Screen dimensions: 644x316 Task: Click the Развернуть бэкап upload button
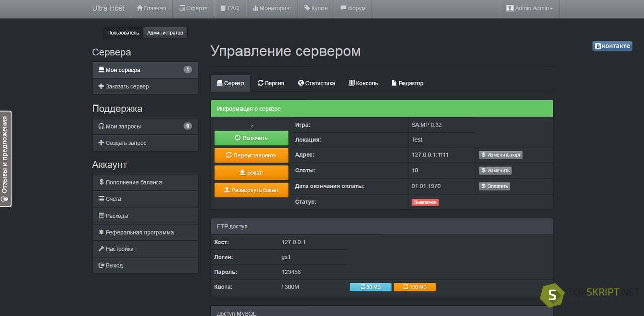(251, 190)
